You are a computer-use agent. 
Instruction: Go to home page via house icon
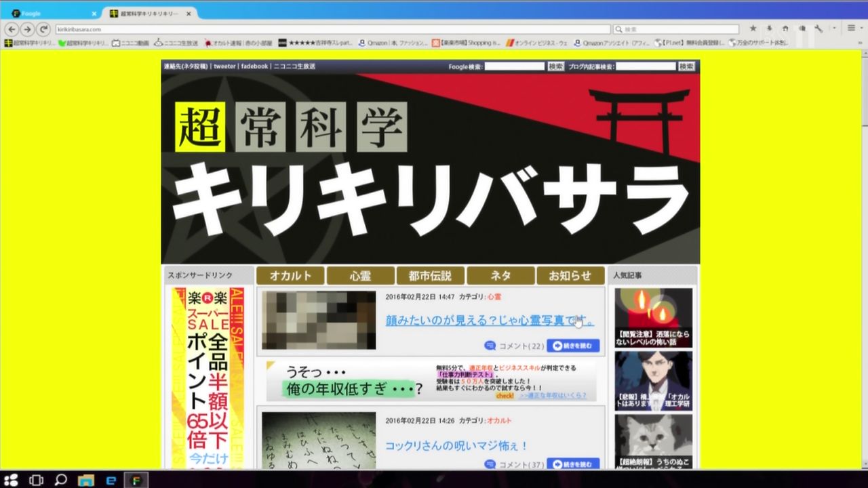point(785,28)
